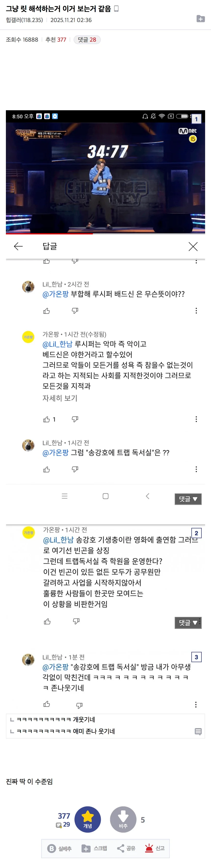Click the folder-plus scrap icon beside the post title
Image resolution: width=211 pixels, height=868 pixels.
[200, 19]
